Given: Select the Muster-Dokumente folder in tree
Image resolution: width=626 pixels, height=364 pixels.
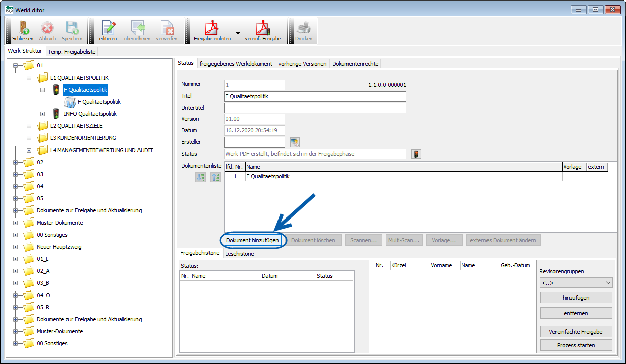Looking at the screenshot, I should coord(59,223).
